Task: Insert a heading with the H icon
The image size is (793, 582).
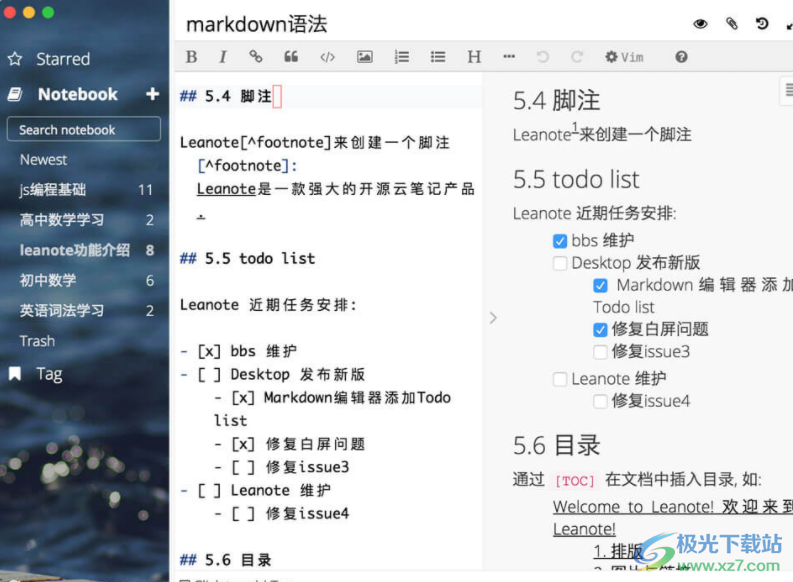Action: coord(474,57)
